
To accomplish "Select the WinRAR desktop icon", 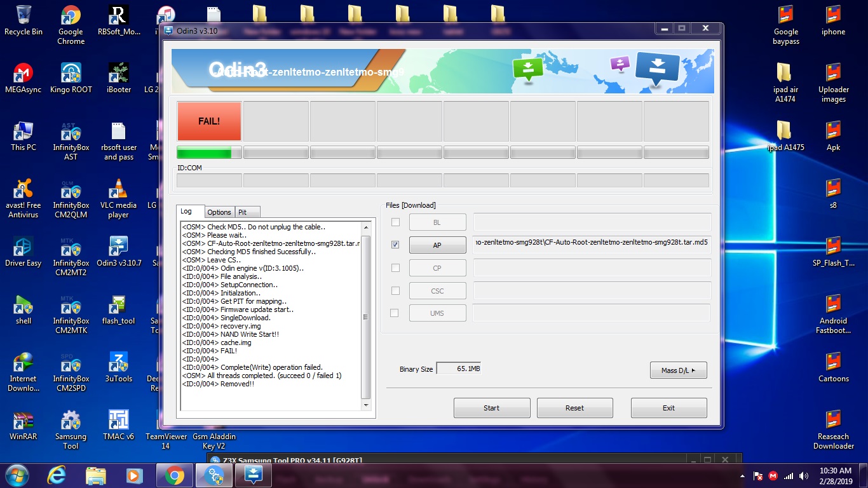I will [x=24, y=425].
